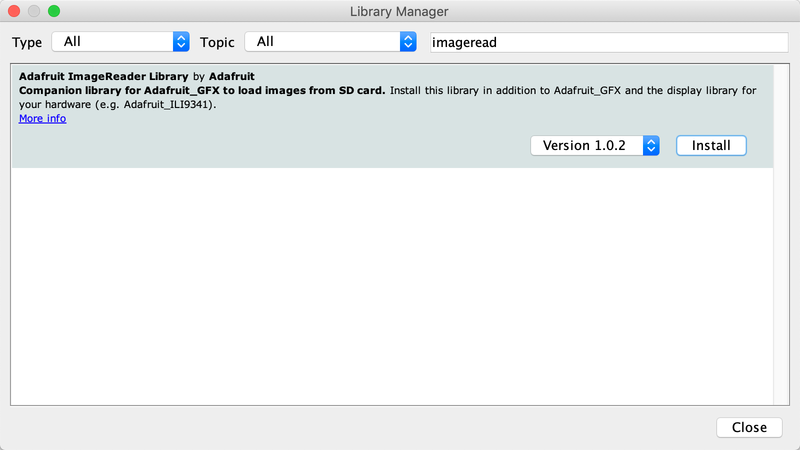800x450 pixels.
Task: Click the blue arrows on Version selector
Action: coord(652,145)
